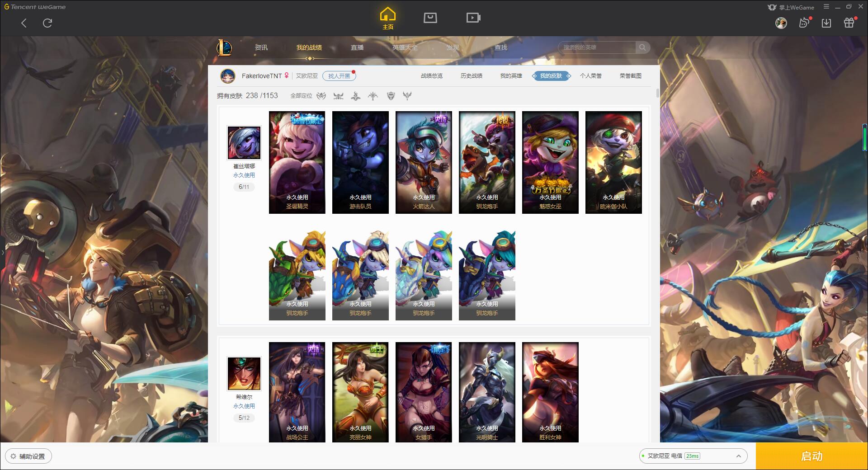Open the 主页 home icon

(x=388, y=19)
